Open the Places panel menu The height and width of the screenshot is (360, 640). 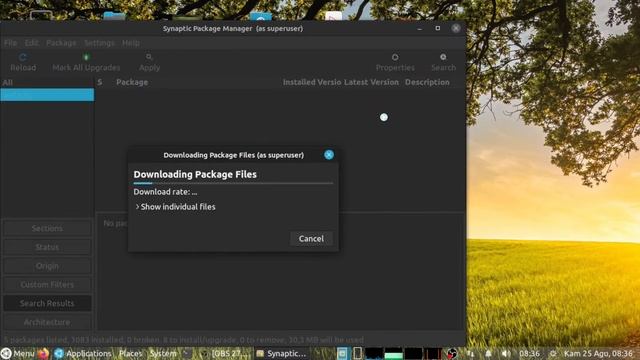coord(131,353)
